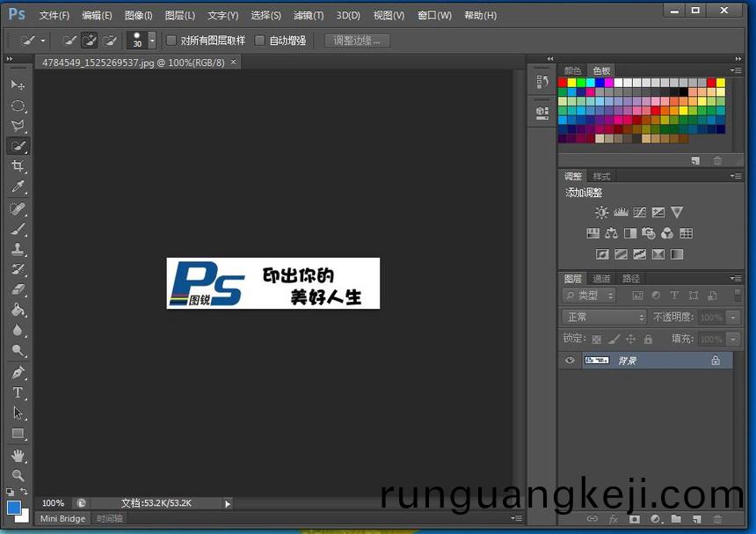Click the zoom level 100% field
This screenshot has width=756, height=534.
pos(53,503)
